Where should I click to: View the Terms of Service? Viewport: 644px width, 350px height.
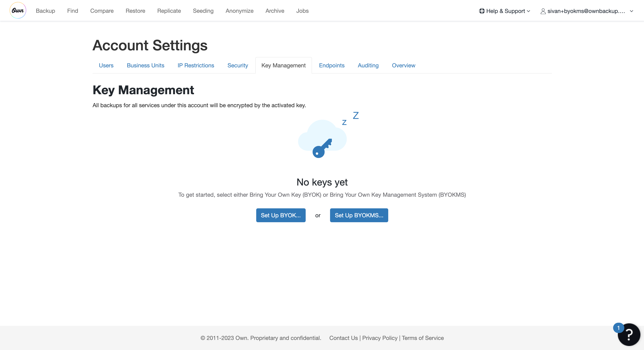coord(422,338)
